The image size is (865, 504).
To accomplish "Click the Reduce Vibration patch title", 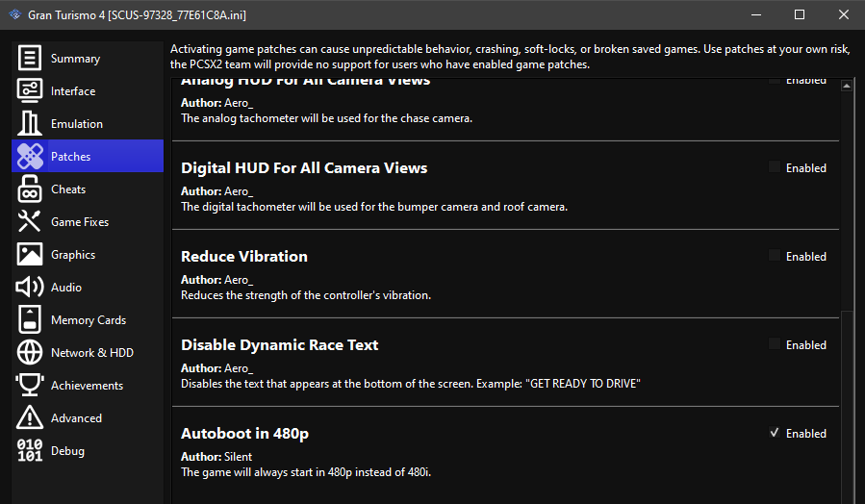I will (243, 257).
